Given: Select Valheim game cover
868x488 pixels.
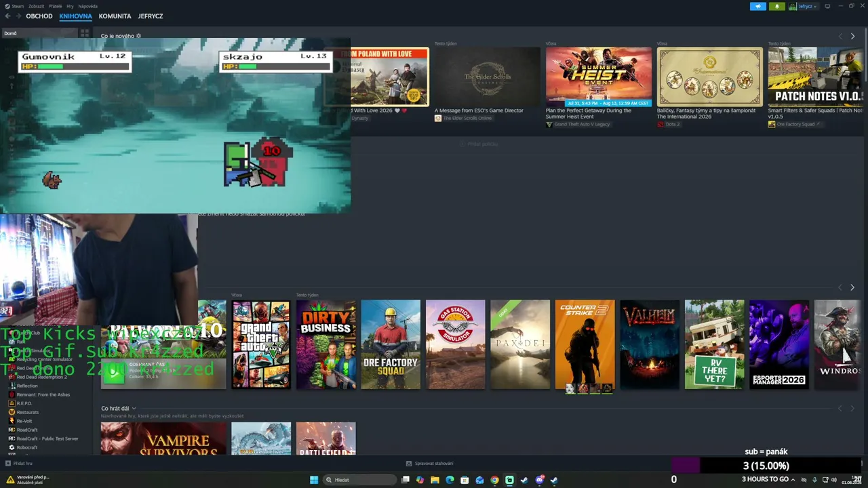Looking at the screenshot, I should [650, 344].
